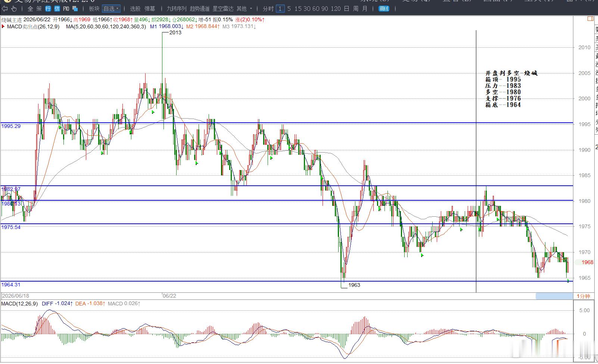Click the blue 信 info icon
598x364 pixels.
[57, 9]
